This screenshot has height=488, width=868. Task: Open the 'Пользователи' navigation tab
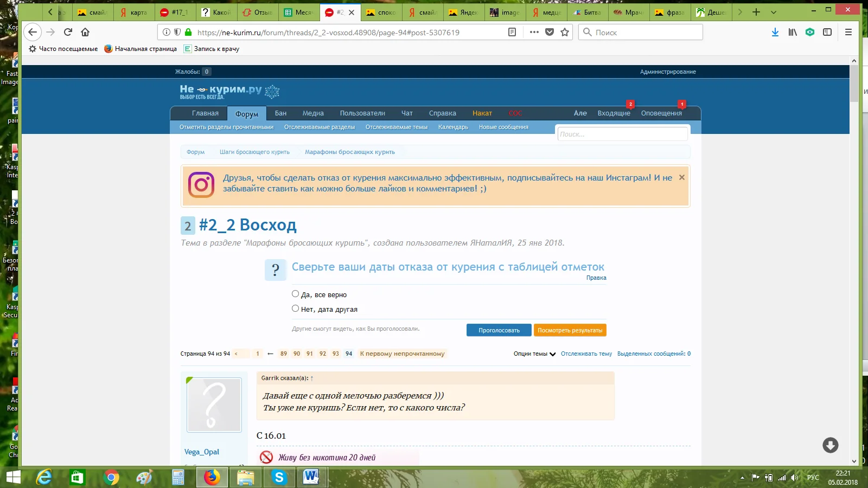[362, 113]
